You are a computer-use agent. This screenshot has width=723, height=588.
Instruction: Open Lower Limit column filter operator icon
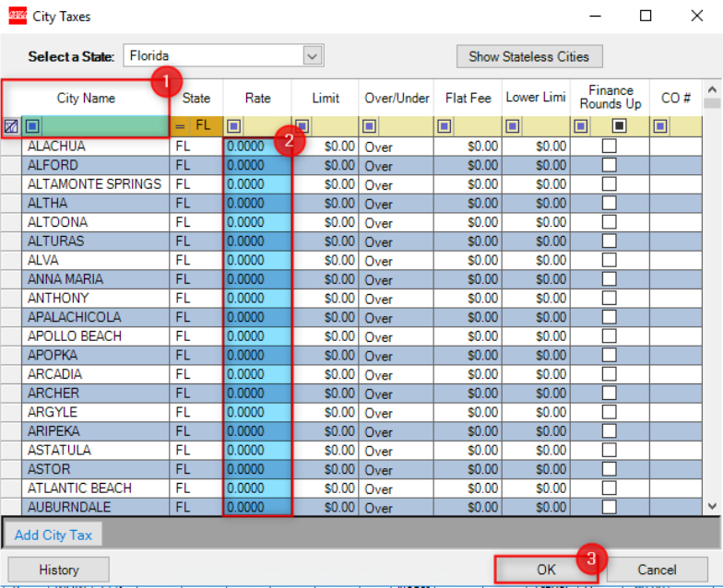click(x=513, y=125)
